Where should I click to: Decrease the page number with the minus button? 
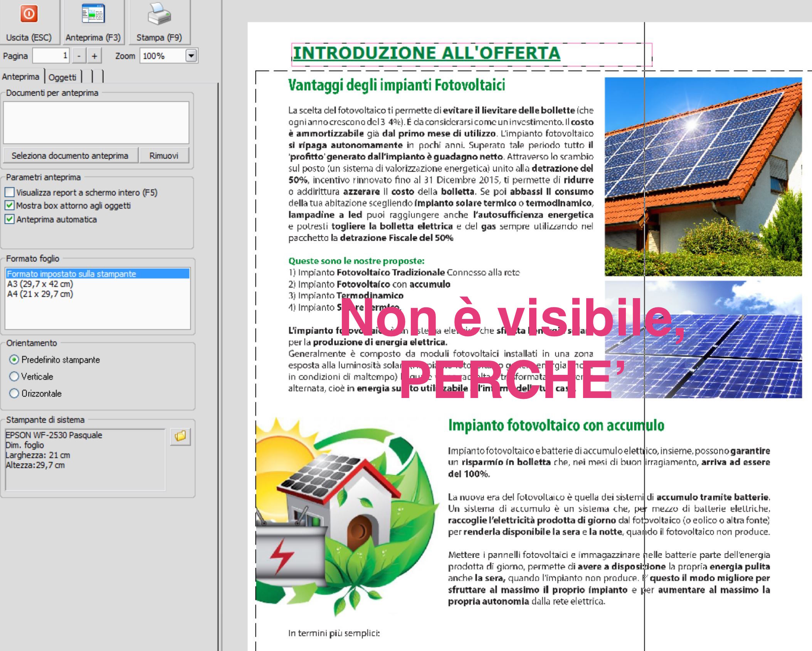coord(79,56)
